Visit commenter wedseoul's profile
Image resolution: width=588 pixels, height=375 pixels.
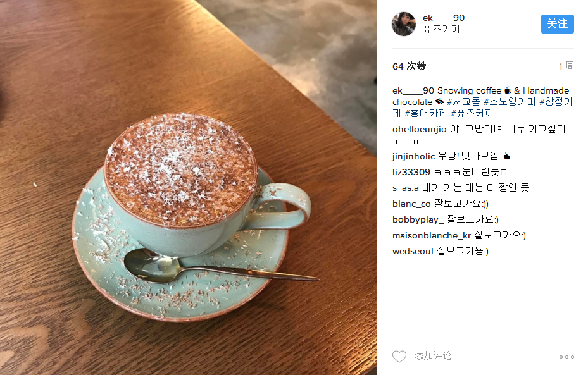point(413,251)
